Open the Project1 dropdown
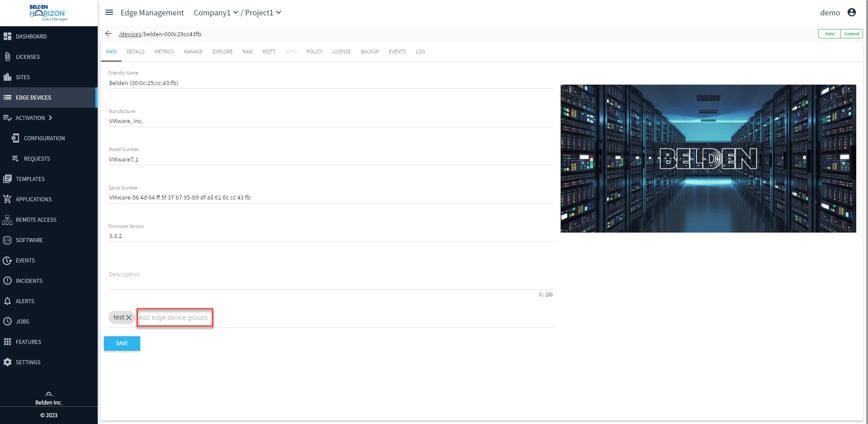 pos(263,13)
